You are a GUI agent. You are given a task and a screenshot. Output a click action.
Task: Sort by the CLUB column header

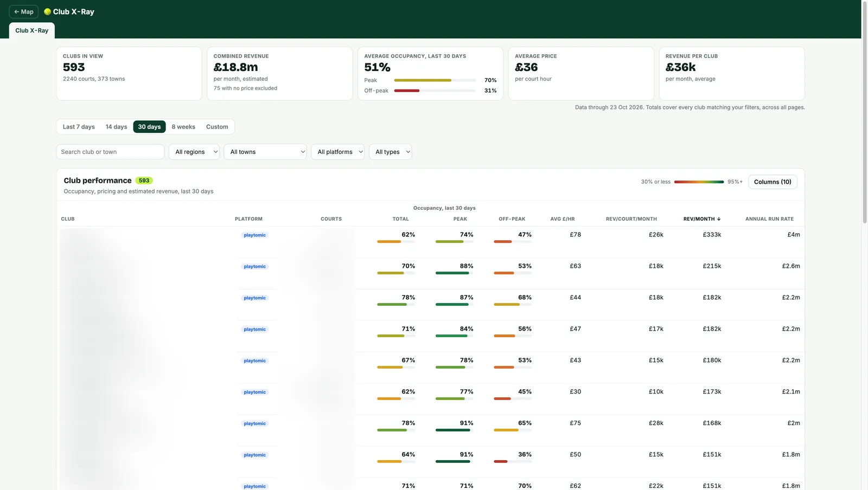tap(68, 219)
